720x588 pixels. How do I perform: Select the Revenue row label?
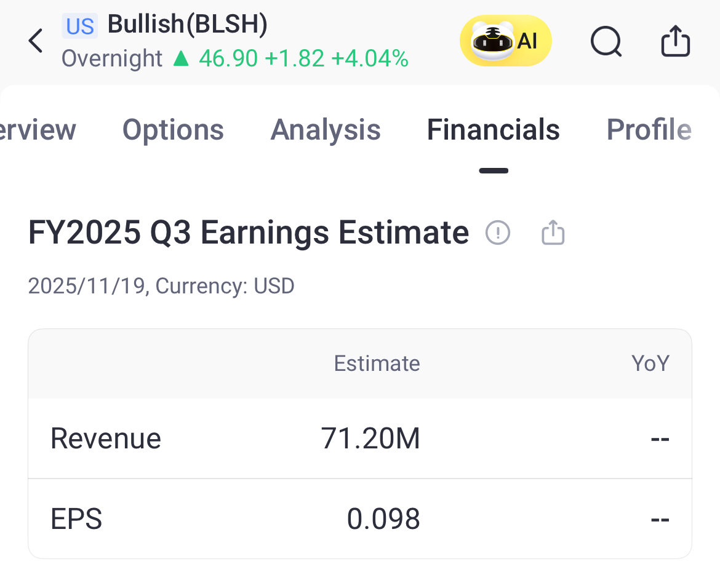[x=106, y=439]
